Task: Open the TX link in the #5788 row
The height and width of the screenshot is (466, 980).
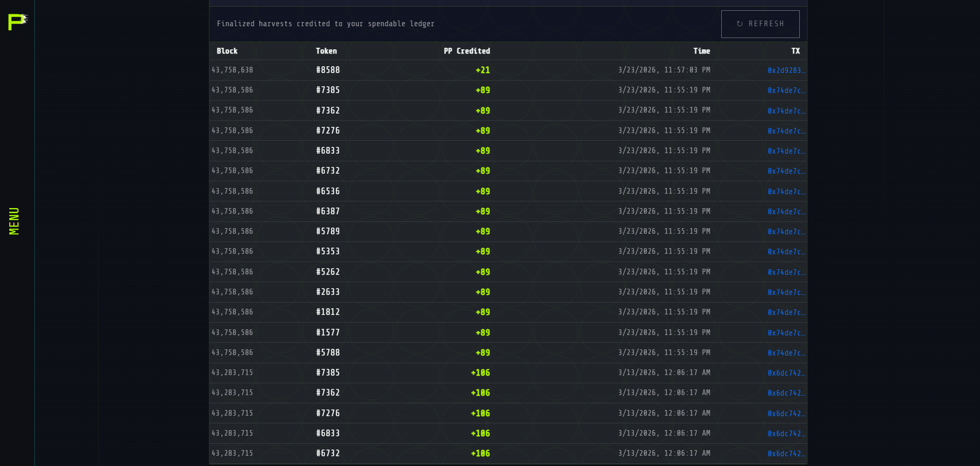Action: point(786,353)
